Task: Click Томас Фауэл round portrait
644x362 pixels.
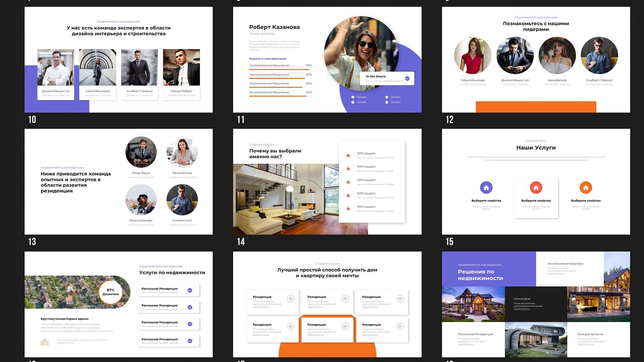Action: tap(141, 152)
